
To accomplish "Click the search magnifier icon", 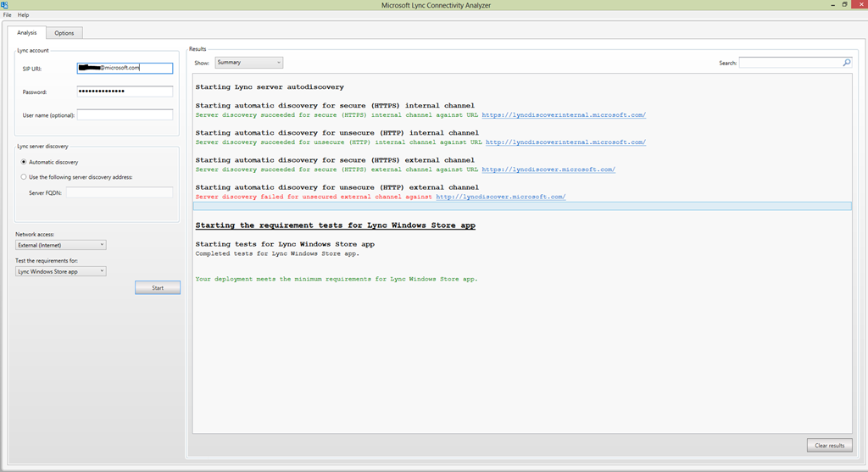I will coord(847,63).
